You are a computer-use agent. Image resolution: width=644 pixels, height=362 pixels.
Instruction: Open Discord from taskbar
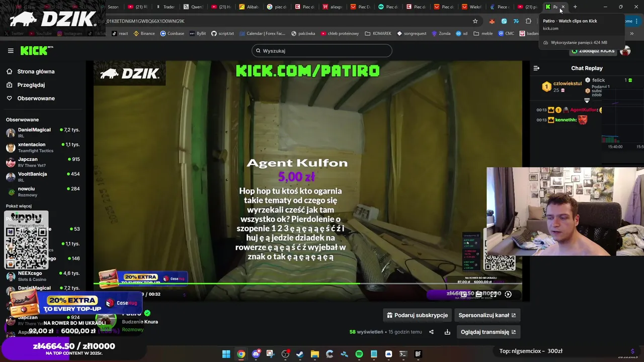coord(256,354)
